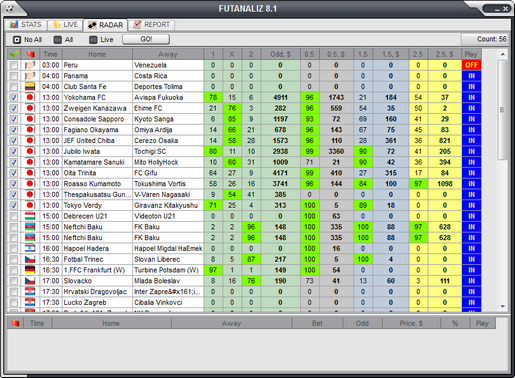
Task: Click Germany flag for 1.FFC Frankfurt
Action: tap(30, 270)
